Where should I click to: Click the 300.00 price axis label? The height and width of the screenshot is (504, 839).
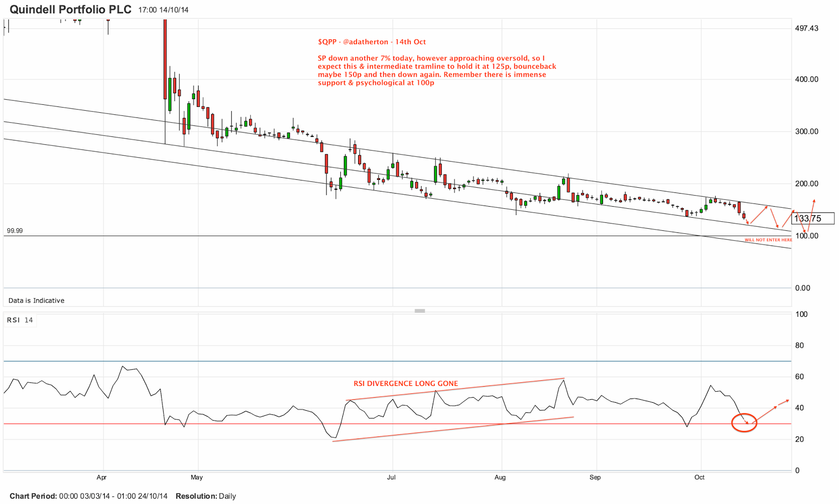(806, 132)
